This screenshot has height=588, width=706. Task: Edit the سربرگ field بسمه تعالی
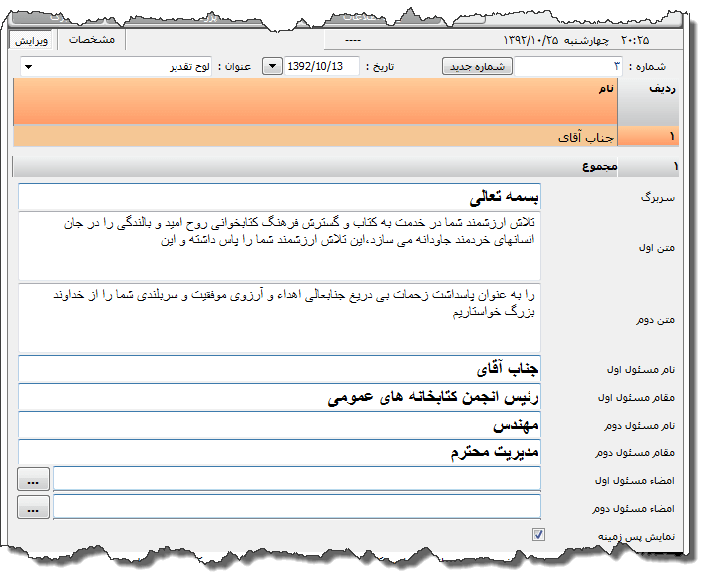[x=279, y=197]
